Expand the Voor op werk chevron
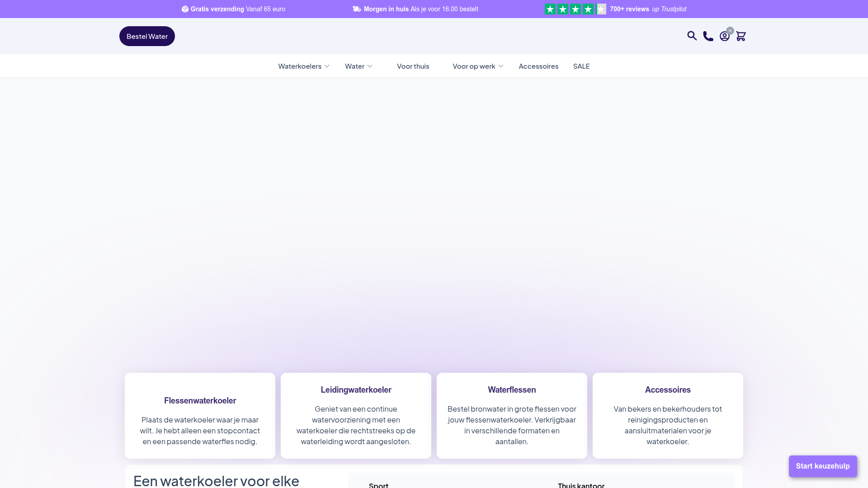The image size is (868, 488). pyautogui.click(x=501, y=66)
